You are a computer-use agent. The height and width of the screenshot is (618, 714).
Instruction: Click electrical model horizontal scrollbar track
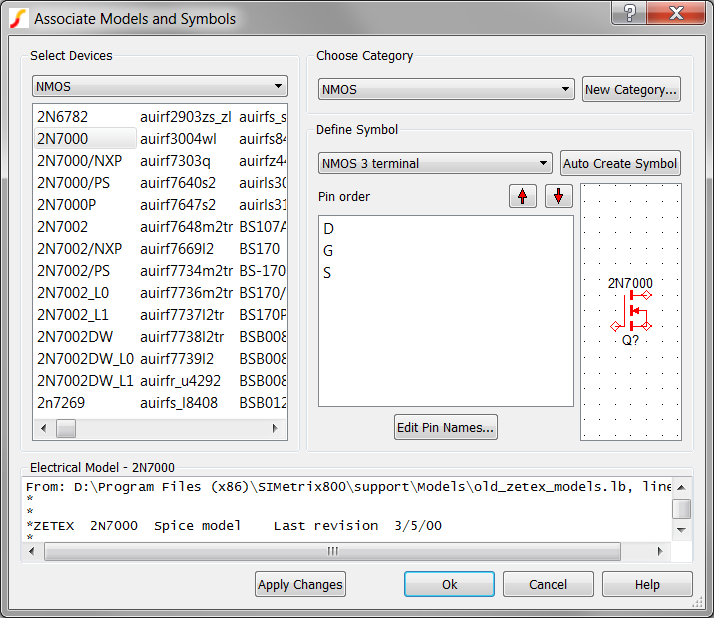click(500, 551)
